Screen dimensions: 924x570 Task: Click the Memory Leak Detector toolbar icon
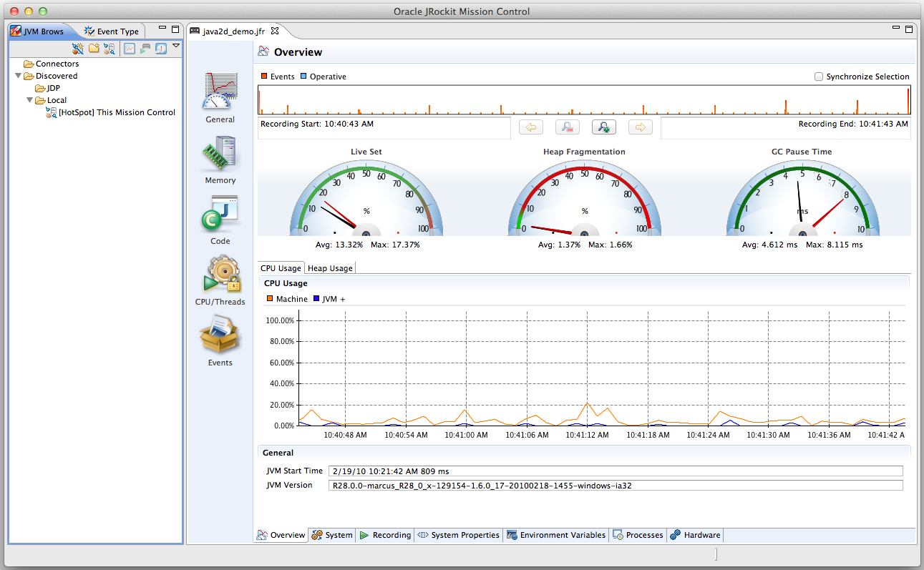click(161, 49)
